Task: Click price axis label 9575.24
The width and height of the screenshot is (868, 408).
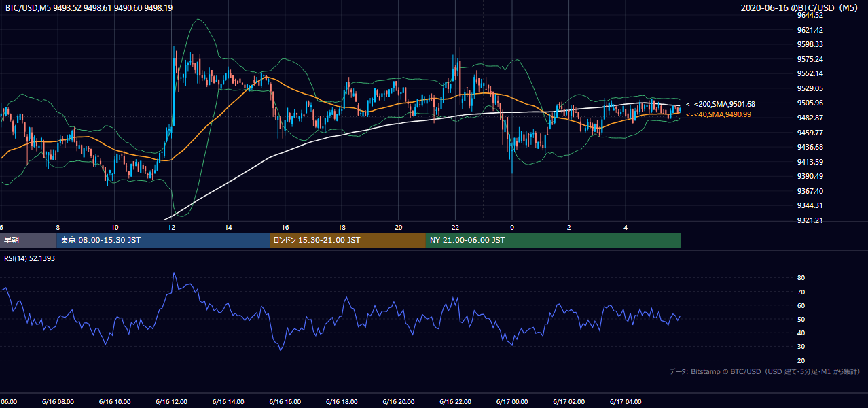Action: (x=810, y=59)
